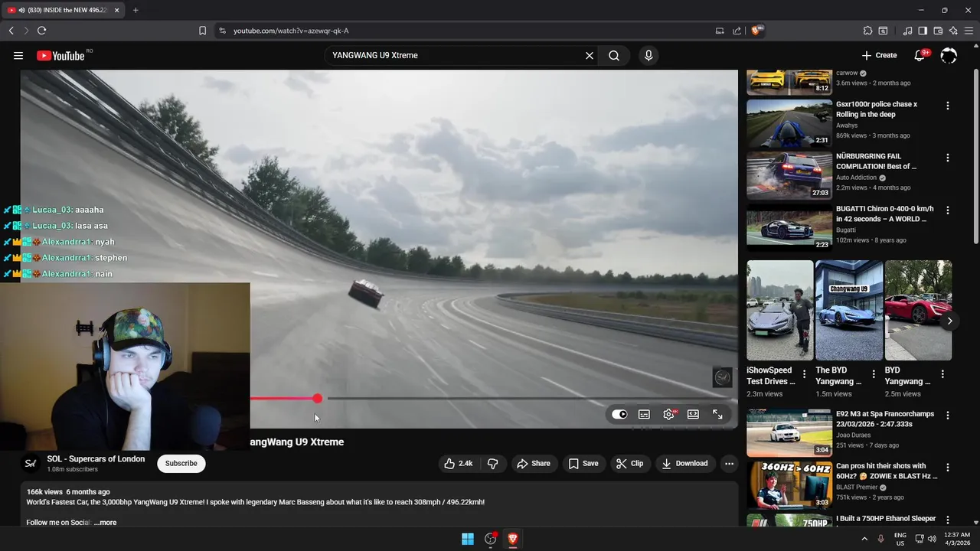Open the Windows Start menu
This screenshot has width=980, height=551.
tap(468, 539)
